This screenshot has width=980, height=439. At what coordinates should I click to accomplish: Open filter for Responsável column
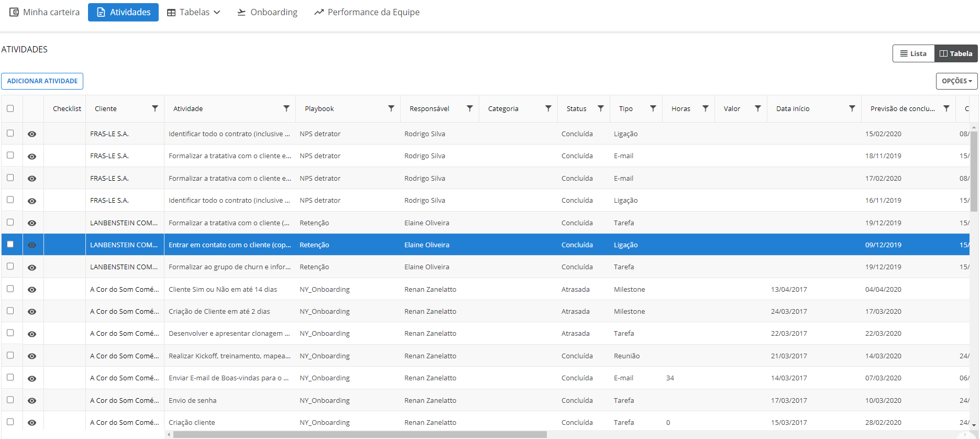(470, 108)
